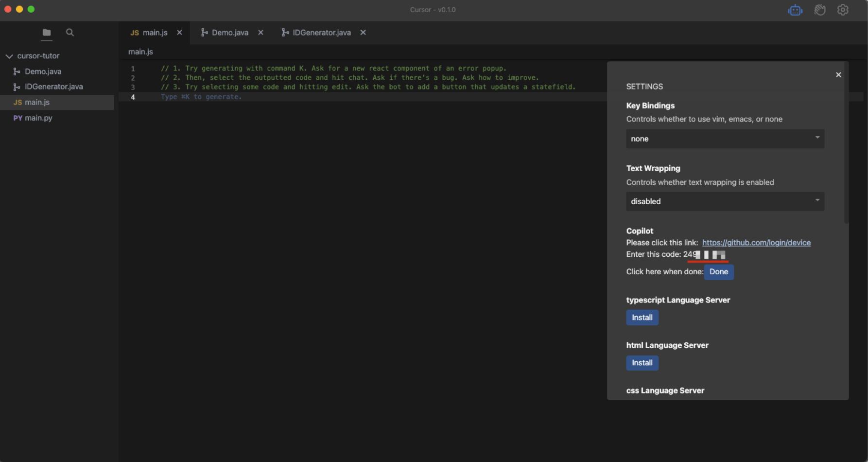Close the main.js tab

[179, 33]
